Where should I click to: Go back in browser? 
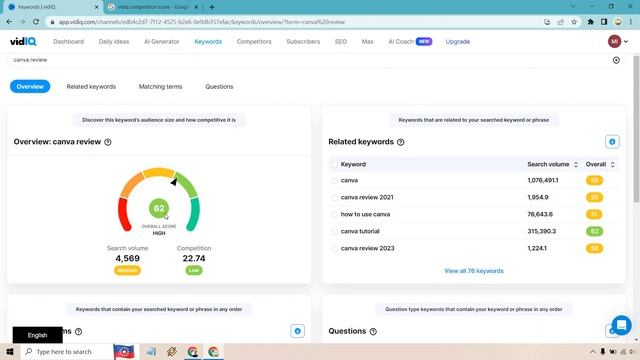[9, 22]
